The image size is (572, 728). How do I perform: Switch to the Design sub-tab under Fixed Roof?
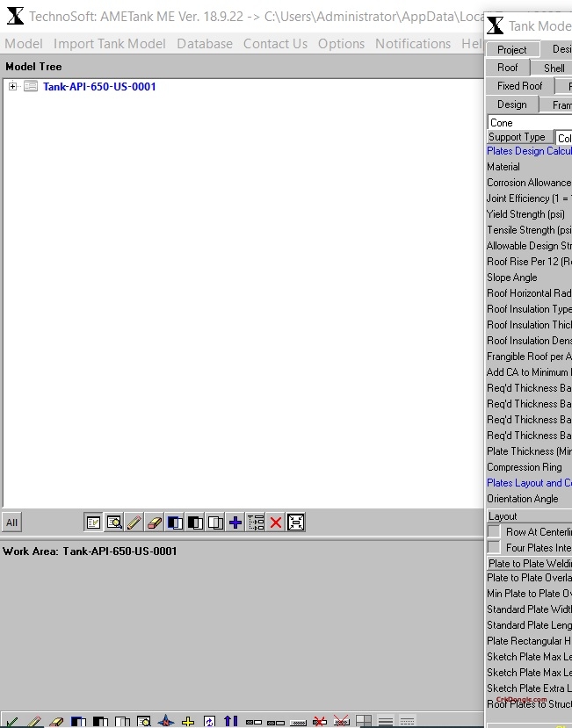pyautogui.click(x=512, y=105)
